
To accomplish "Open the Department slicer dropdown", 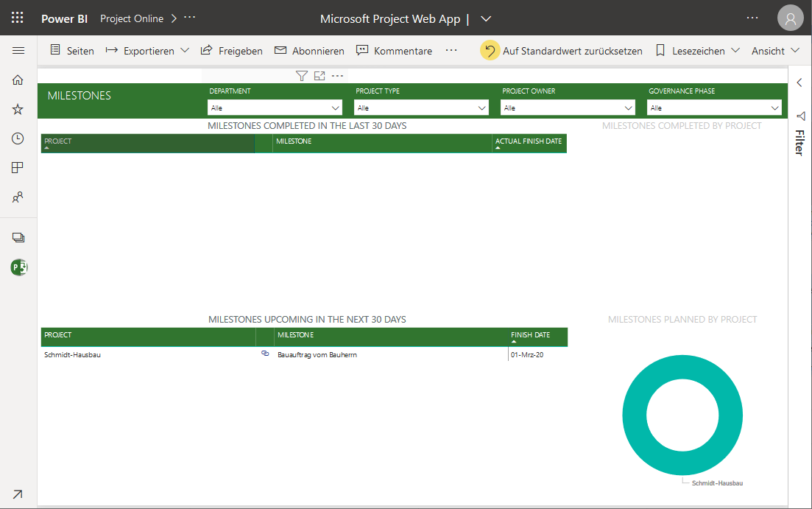I will (x=275, y=108).
